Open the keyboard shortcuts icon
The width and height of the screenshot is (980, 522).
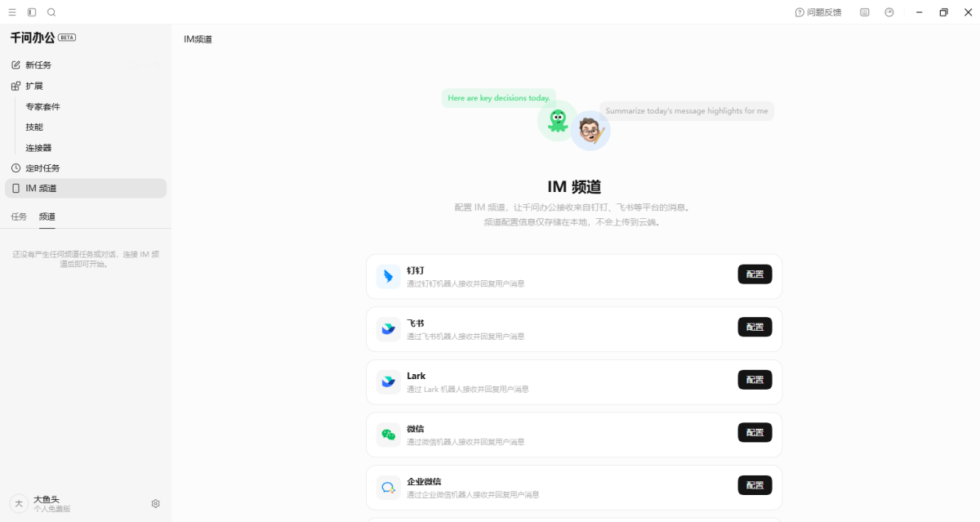[x=865, y=12]
